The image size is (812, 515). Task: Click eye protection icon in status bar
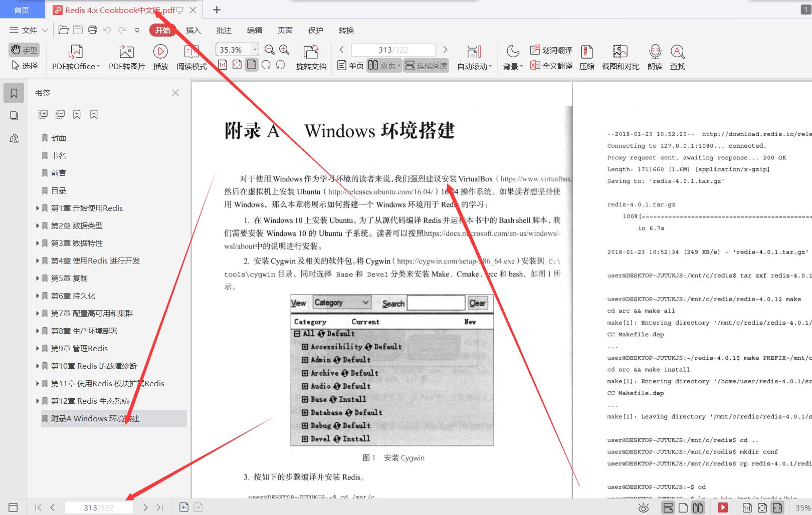click(x=644, y=507)
